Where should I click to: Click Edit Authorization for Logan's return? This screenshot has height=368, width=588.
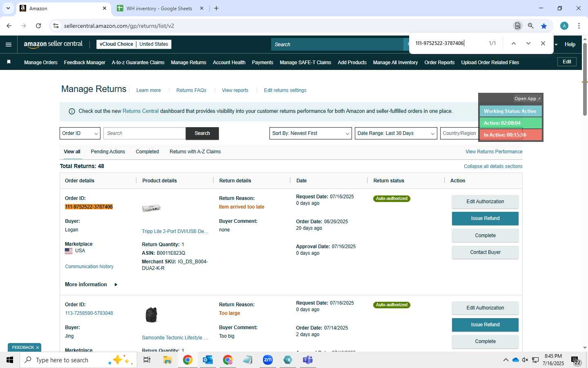click(x=485, y=202)
